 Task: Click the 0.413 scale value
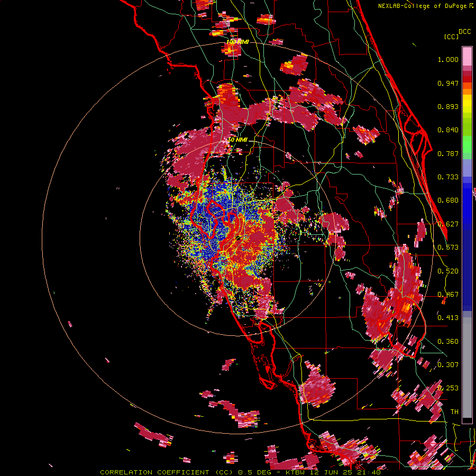click(448, 318)
